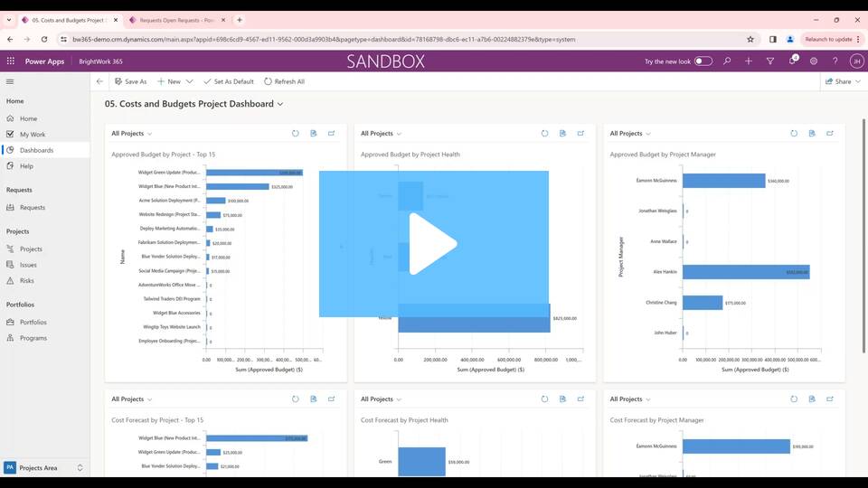Viewport: 868px width, 488px height.
Task: Open the Power Apps app launcher grid
Action: [x=11, y=61]
